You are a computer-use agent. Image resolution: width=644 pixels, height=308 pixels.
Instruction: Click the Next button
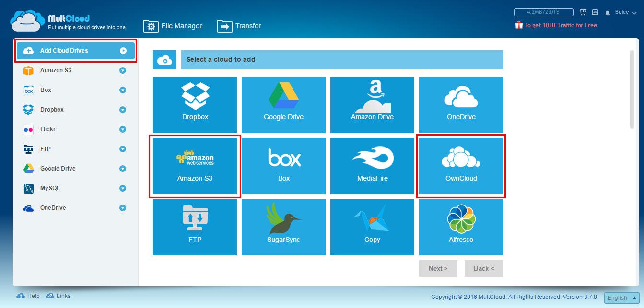pyautogui.click(x=438, y=268)
